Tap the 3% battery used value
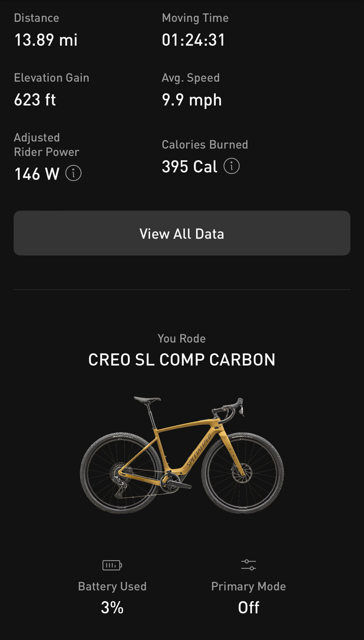This screenshot has height=640, width=364. tap(112, 607)
